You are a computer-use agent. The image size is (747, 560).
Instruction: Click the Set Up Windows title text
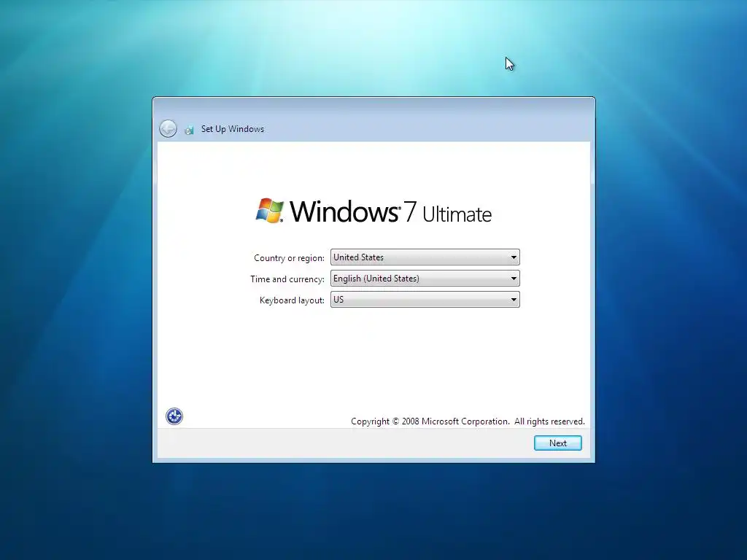pyautogui.click(x=233, y=129)
